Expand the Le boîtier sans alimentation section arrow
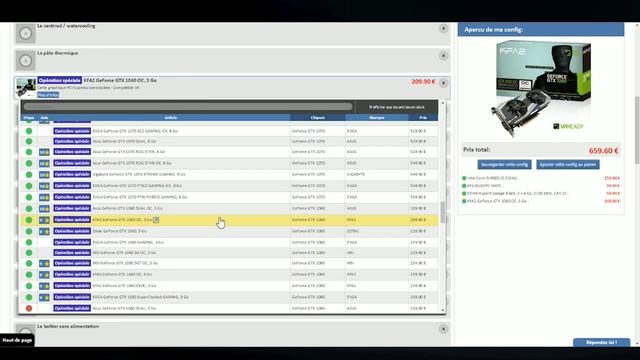Screen dimensions: 640x360 coord(443,329)
